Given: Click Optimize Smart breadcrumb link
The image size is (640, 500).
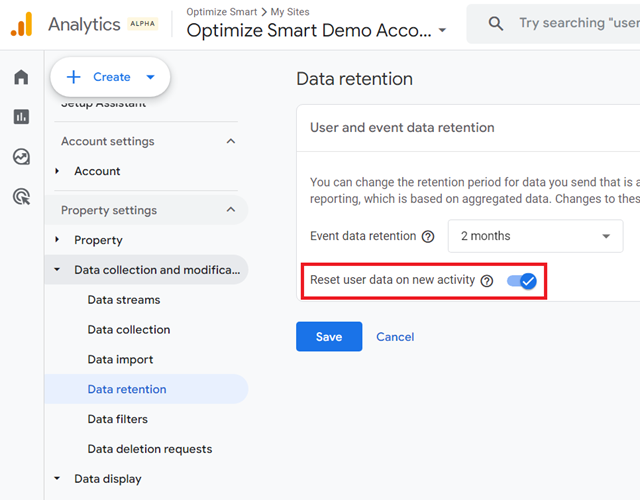Looking at the screenshot, I should tap(222, 12).
